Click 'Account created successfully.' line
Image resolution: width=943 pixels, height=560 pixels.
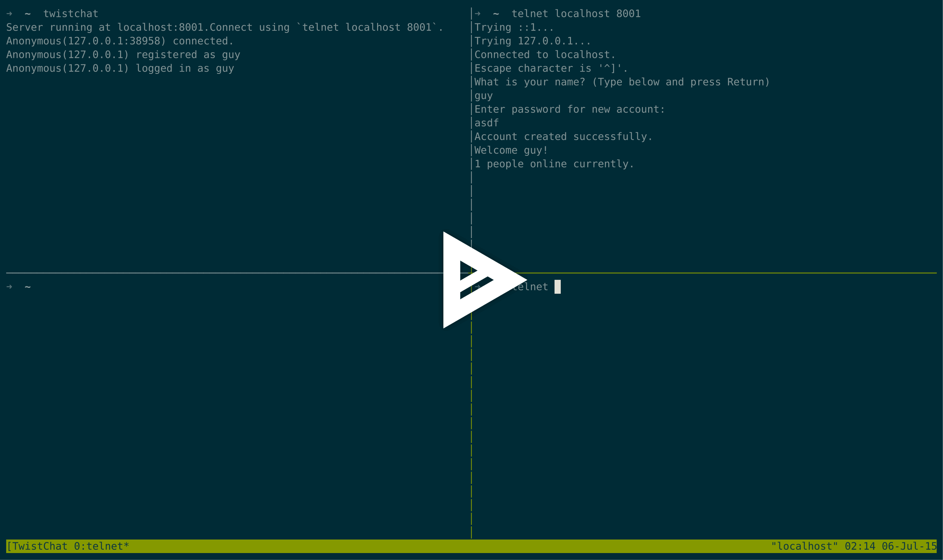tap(563, 136)
